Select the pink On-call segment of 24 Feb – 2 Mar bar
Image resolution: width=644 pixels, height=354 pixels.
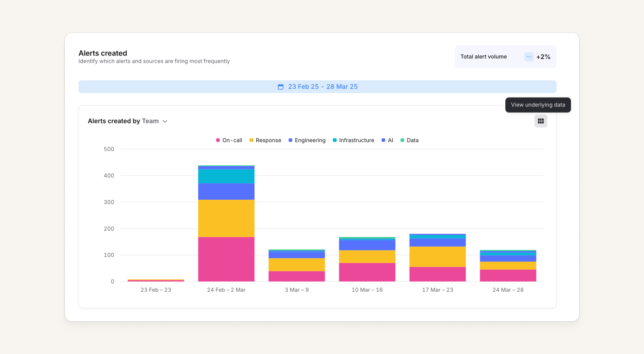[x=226, y=259]
